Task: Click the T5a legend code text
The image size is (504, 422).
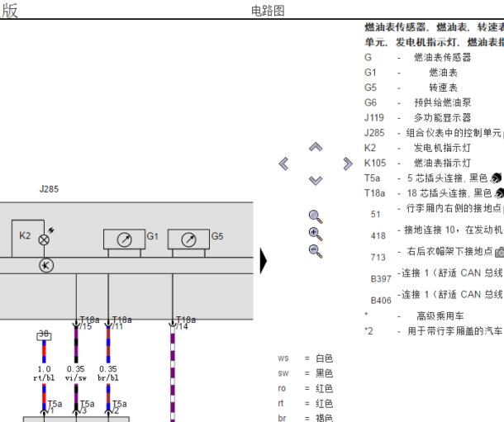Action: (372, 178)
